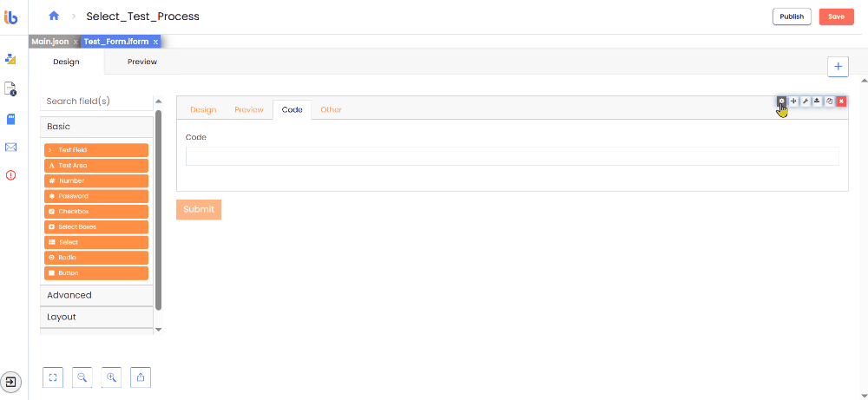Click the Code field label
This screenshot has width=868, height=400.
196,137
